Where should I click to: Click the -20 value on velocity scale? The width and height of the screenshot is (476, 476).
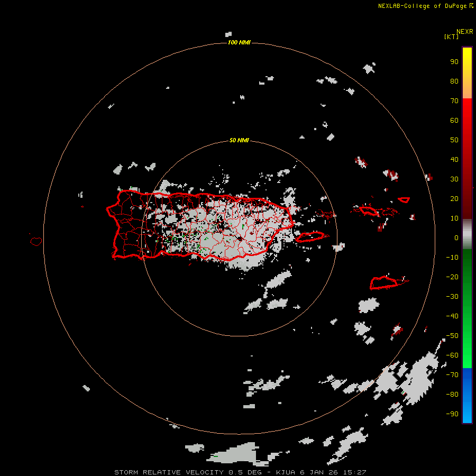[452, 277]
